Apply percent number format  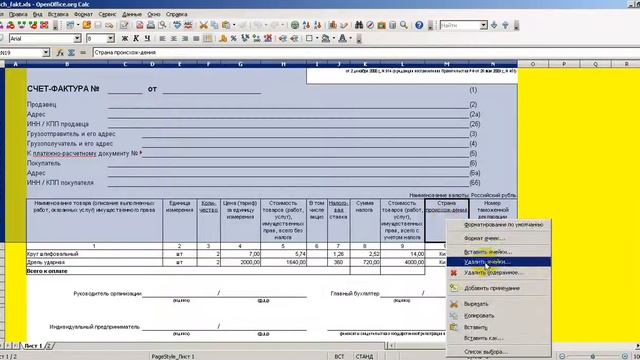click(x=233, y=38)
